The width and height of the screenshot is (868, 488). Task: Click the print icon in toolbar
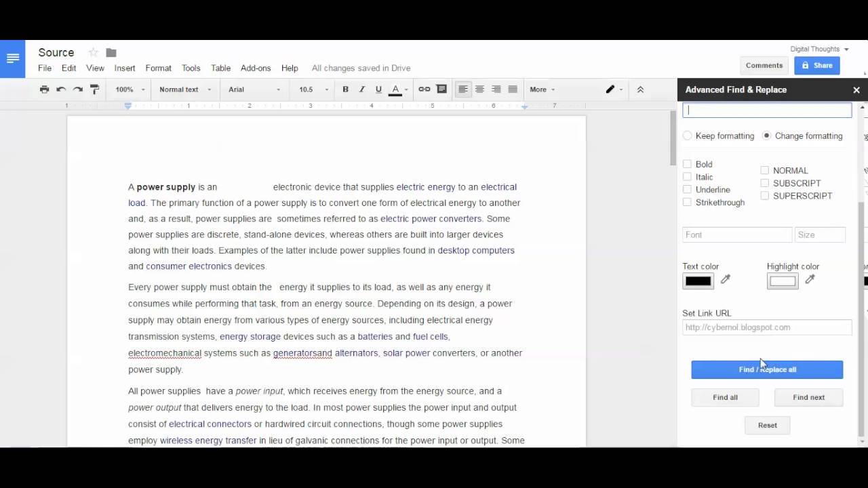44,89
